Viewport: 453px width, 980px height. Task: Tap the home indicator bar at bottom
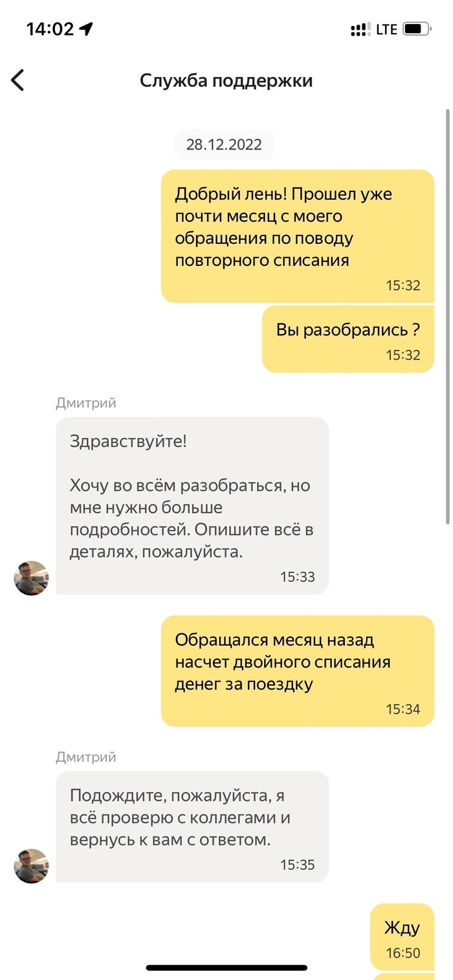click(x=226, y=968)
